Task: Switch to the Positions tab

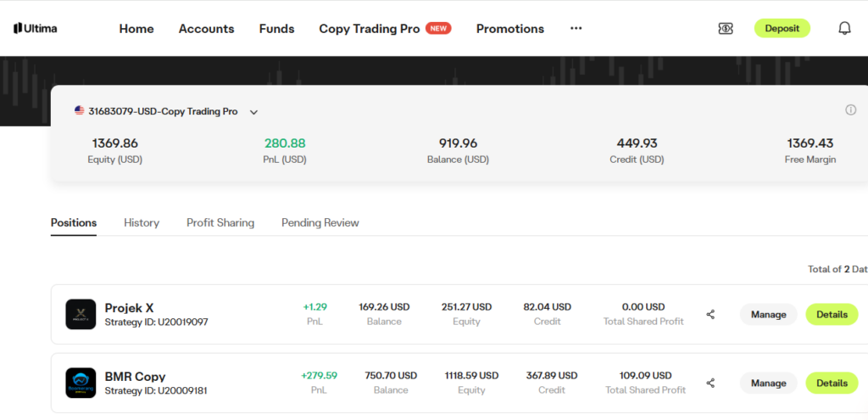Action: coord(74,223)
